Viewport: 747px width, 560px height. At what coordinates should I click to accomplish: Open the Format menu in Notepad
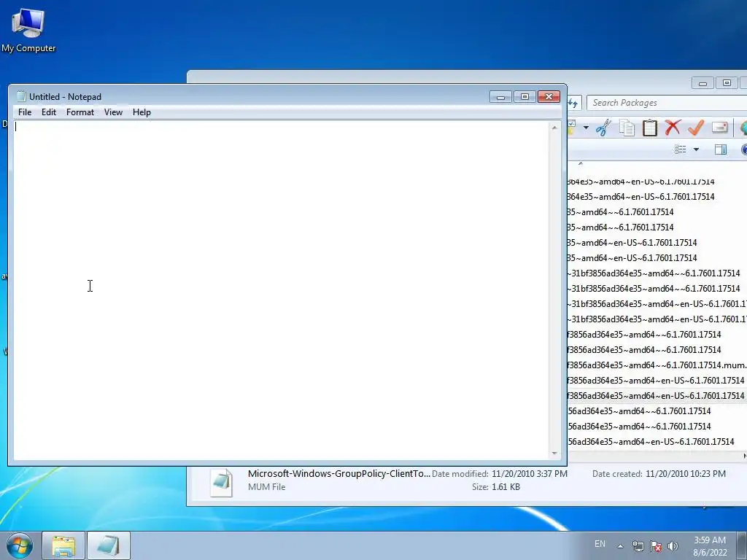click(80, 112)
